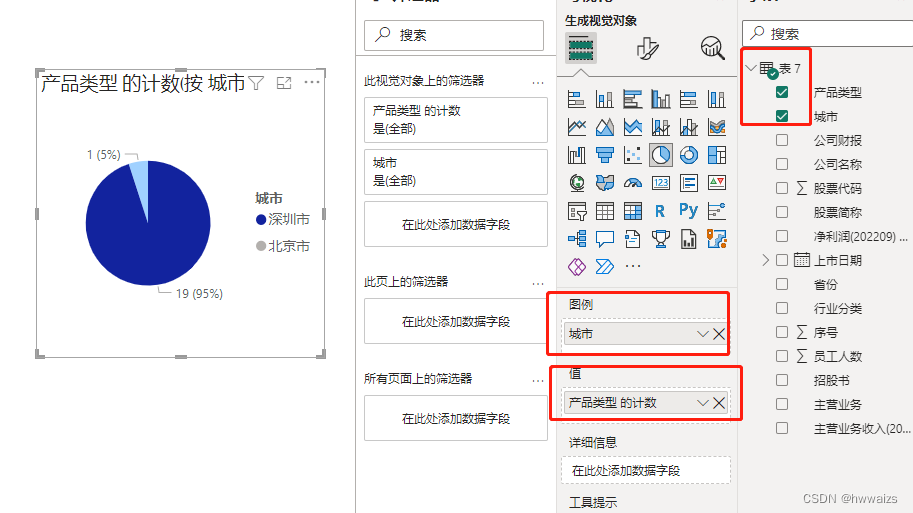This screenshot has width=913, height=513.
Task: Select the decomposition tree visual
Action: [576, 239]
